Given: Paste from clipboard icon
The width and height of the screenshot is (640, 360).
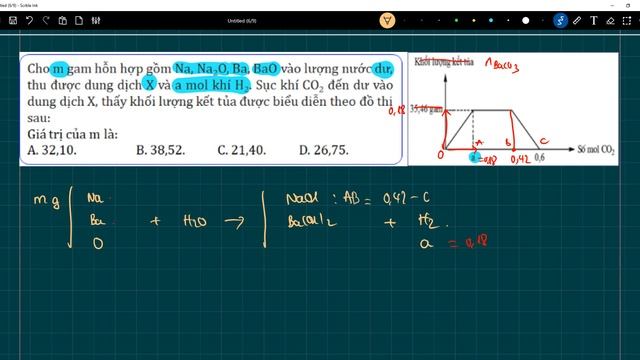Looking at the screenshot, I should click(x=62, y=20).
